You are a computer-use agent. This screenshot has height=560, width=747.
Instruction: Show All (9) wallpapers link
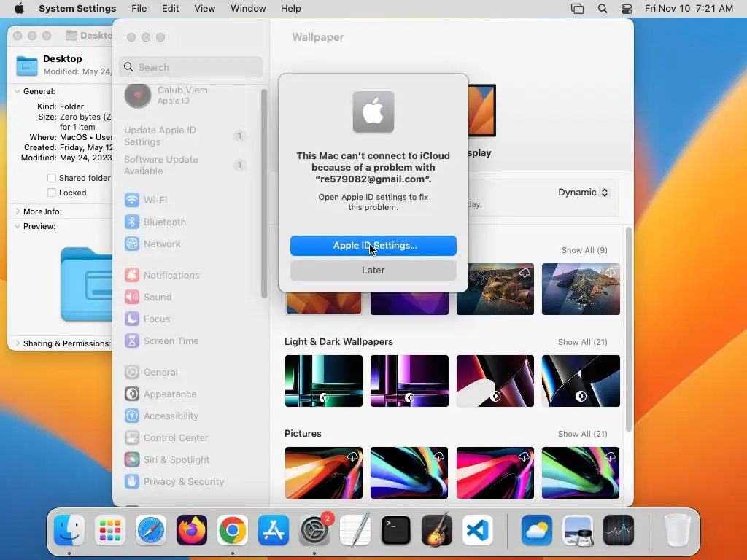pos(584,251)
